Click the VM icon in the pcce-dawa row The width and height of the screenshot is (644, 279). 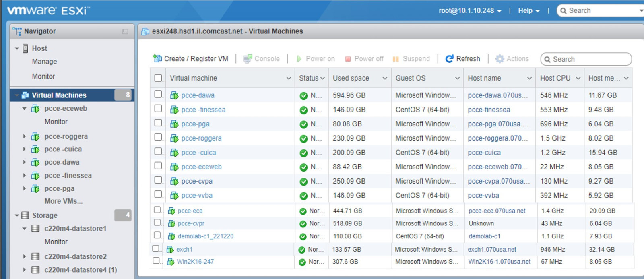click(x=174, y=95)
